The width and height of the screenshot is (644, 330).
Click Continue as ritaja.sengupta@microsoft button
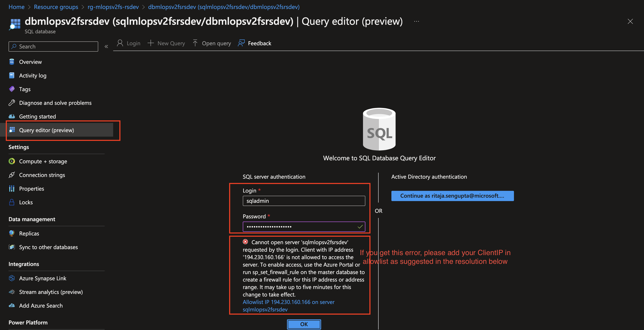tap(452, 196)
